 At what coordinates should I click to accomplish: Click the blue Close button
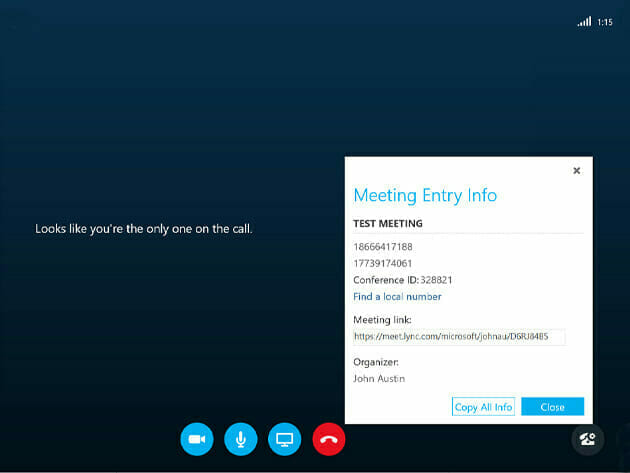pos(552,407)
